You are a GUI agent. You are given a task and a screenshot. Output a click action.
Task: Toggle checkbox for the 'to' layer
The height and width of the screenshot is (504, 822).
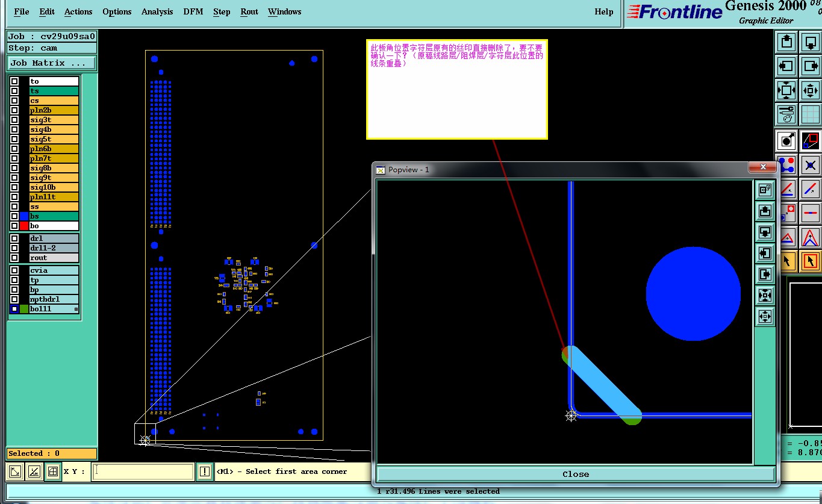pyautogui.click(x=14, y=81)
